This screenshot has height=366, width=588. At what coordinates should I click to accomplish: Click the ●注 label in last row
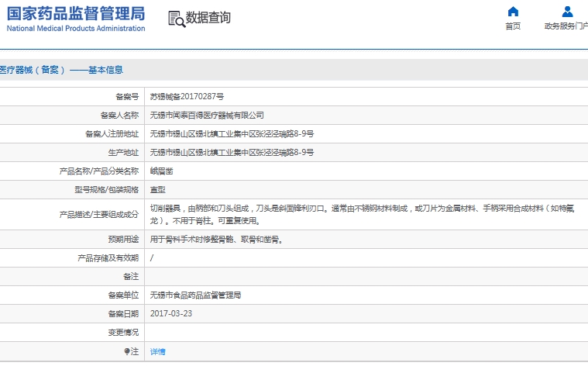point(132,351)
